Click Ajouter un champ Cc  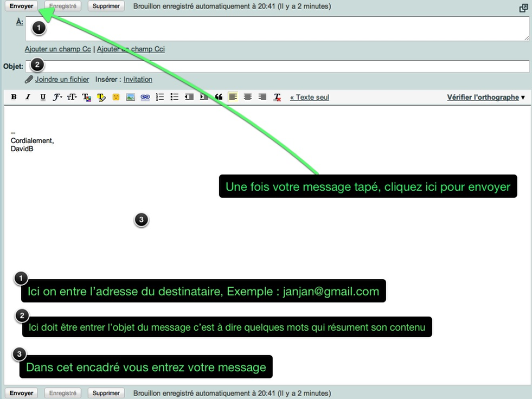(58, 49)
